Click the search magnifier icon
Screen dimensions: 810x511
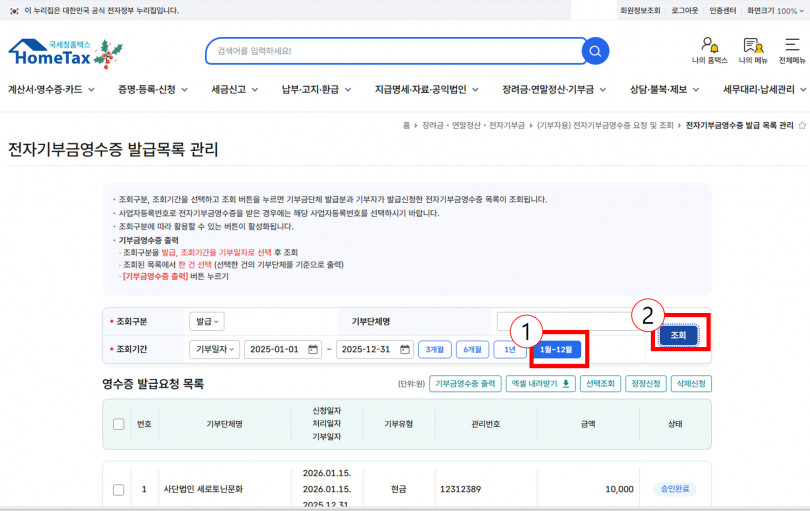coord(595,51)
